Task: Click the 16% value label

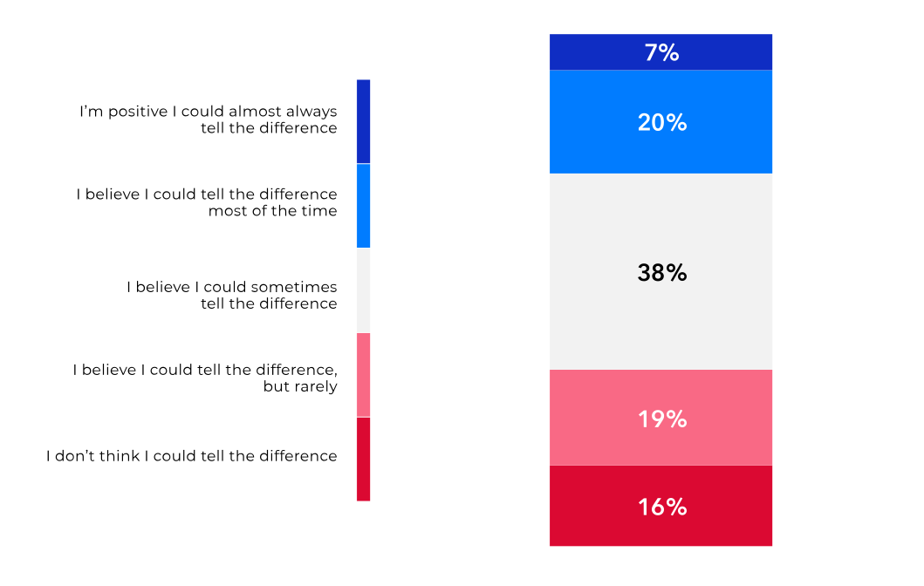Action: click(661, 507)
